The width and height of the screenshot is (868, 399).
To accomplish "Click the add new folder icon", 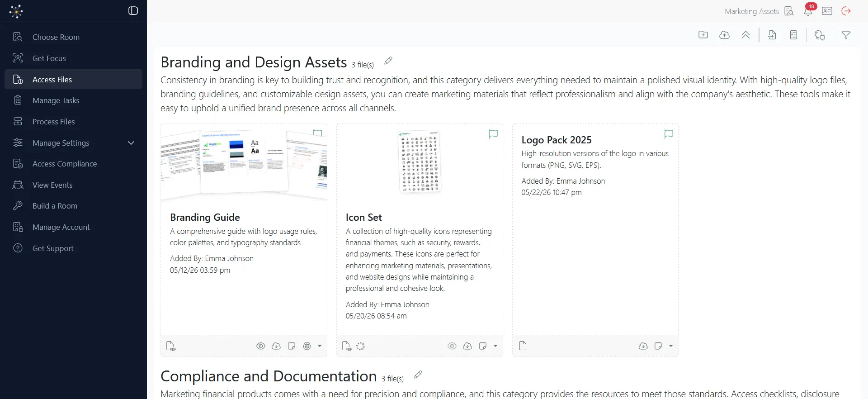I will (703, 35).
